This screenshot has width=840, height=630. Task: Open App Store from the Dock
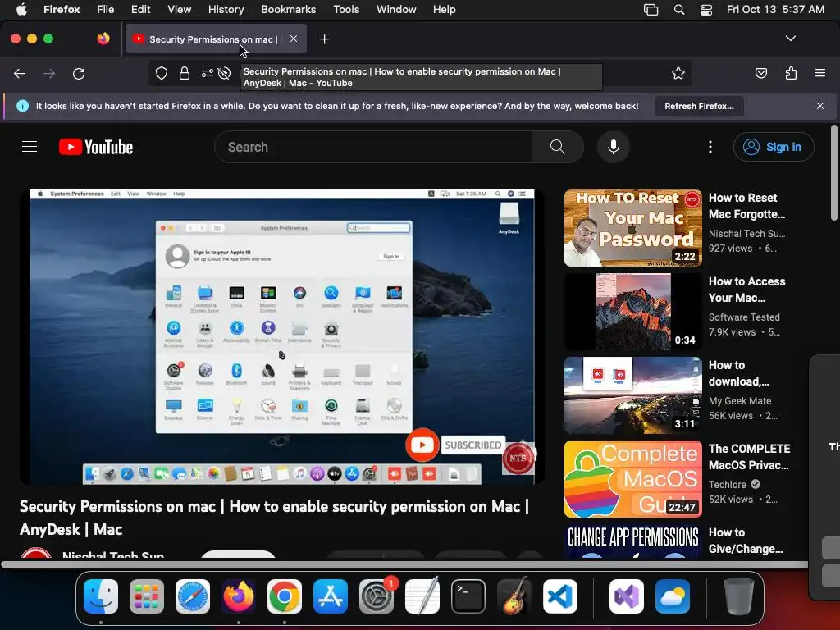point(331,596)
